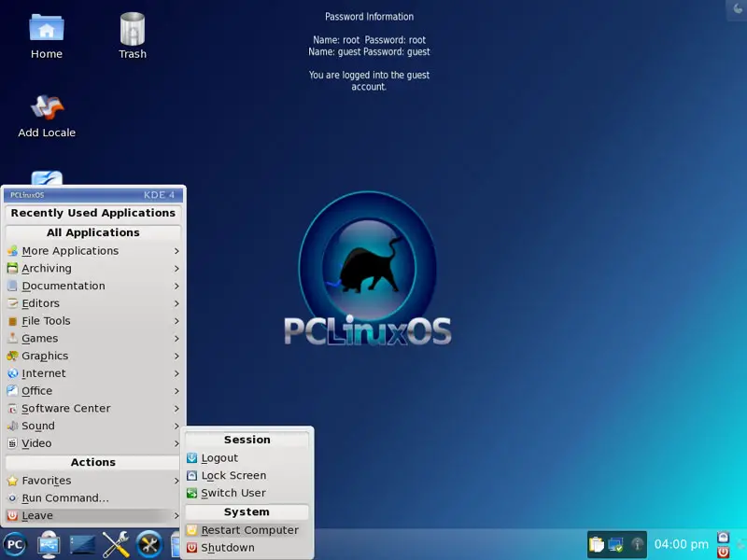Open the Sound category
This screenshot has width=747, height=560.
(93, 426)
